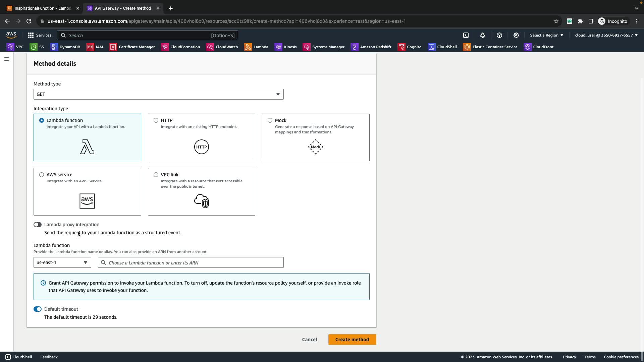This screenshot has width=644, height=362.
Task: Switch to InspirationalFunction Lambda browser tab
Action: point(40,8)
